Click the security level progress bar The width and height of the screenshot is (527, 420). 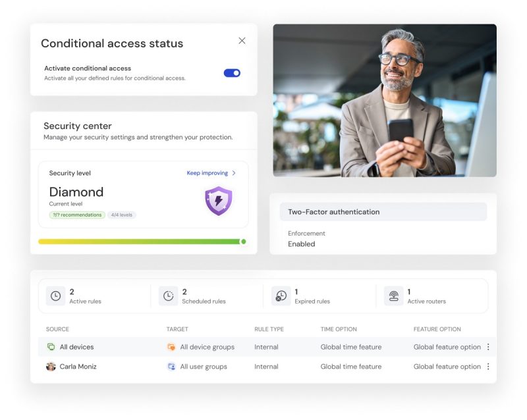point(142,242)
